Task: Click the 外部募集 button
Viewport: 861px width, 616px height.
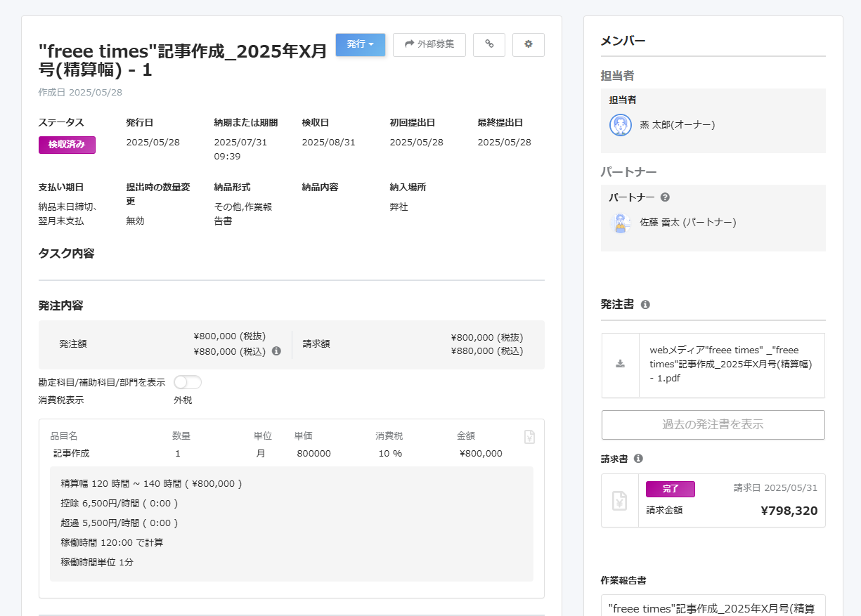Action: (x=429, y=44)
